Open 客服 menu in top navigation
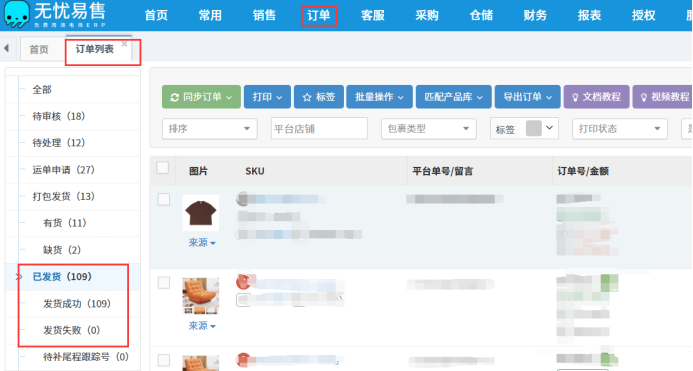693x371 pixels. [x=373, y=15]
